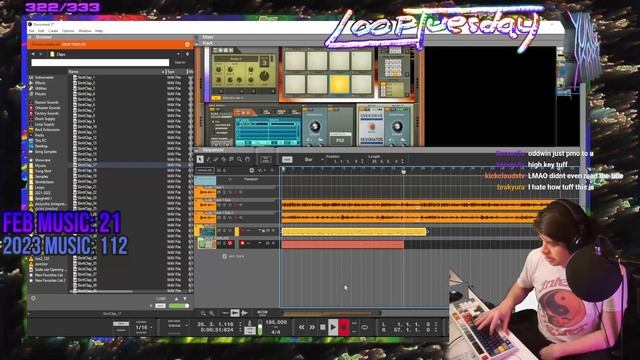Select the Magnify tool in sequencer toolbar
Viewport: 640px width, 360px height.
tap(239, 160)
